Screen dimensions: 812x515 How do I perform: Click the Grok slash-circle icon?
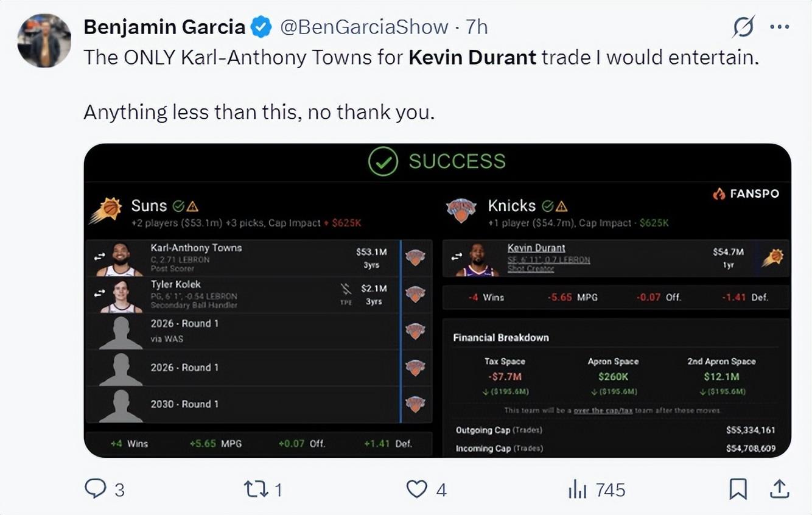pos(743,27)
